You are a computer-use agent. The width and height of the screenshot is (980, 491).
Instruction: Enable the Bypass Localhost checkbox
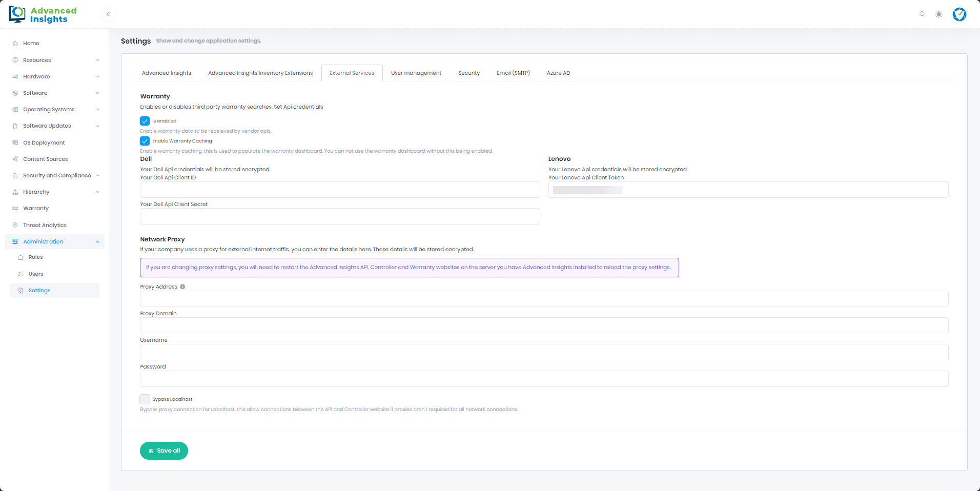coord(145,399)
